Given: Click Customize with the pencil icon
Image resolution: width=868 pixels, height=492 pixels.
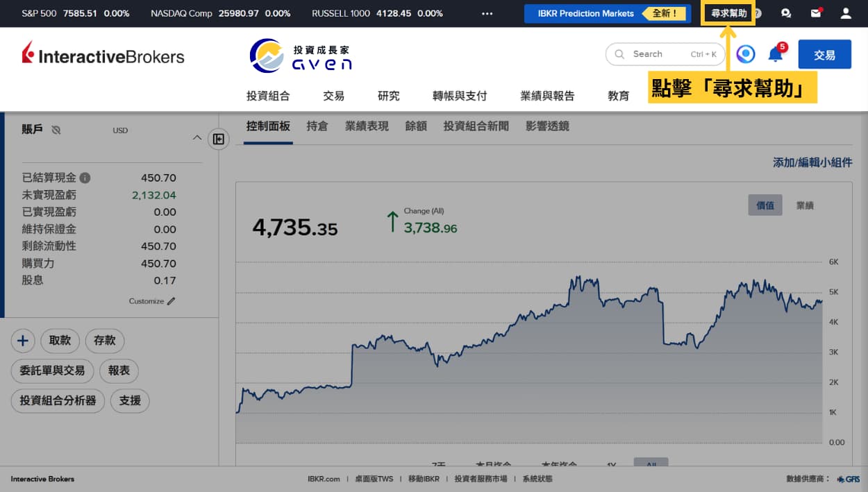Looking at the screenshot, I should [152, 301].
